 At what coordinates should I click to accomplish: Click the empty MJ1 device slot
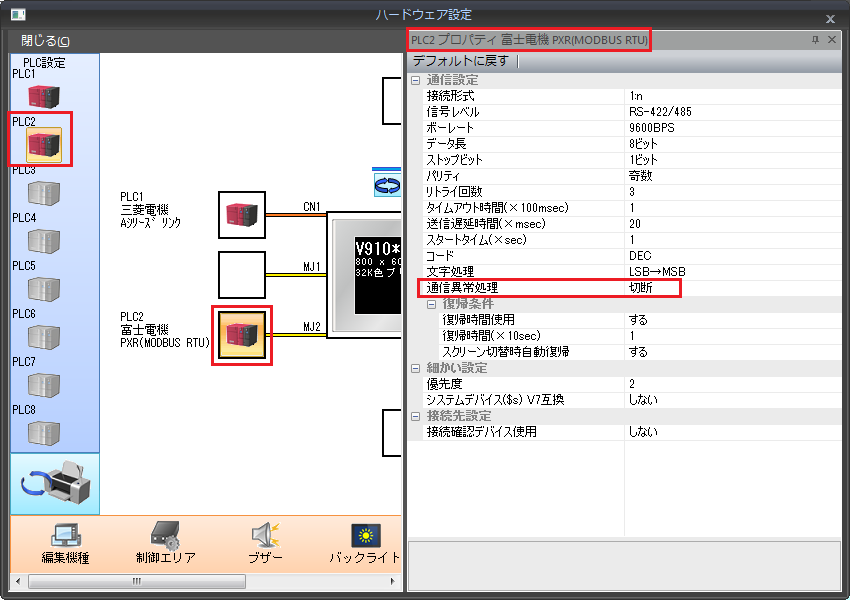[242, 275]
